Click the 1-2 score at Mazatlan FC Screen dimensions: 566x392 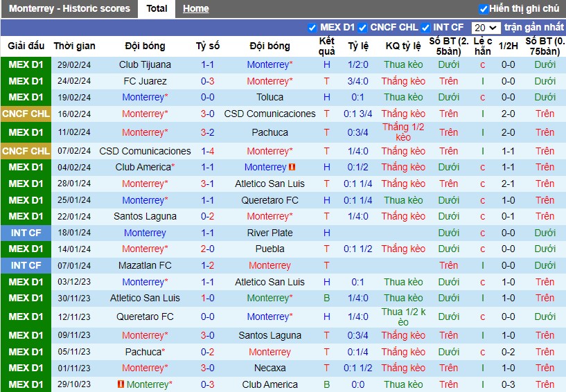click(208, 265)
